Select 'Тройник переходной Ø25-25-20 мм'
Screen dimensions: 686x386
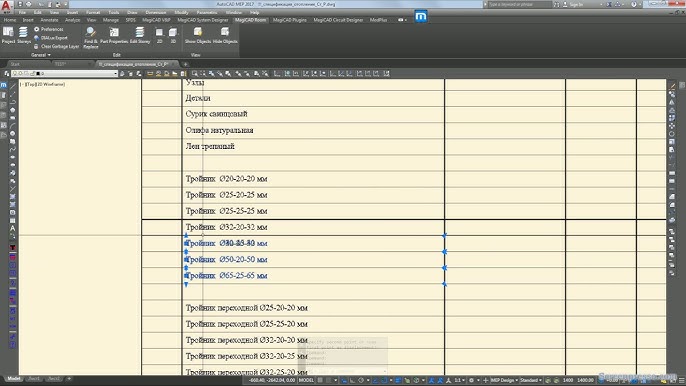point(246,324)
